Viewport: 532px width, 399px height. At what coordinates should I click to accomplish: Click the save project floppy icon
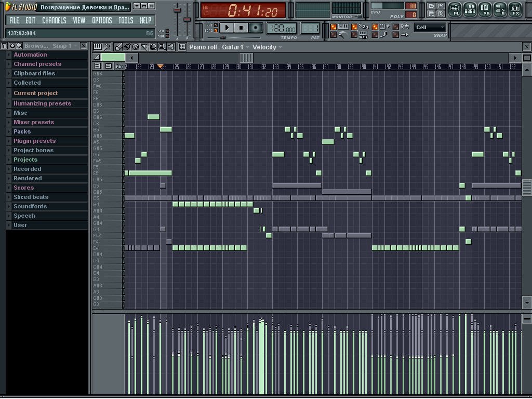pyautogui.click(x=441, y=6)
